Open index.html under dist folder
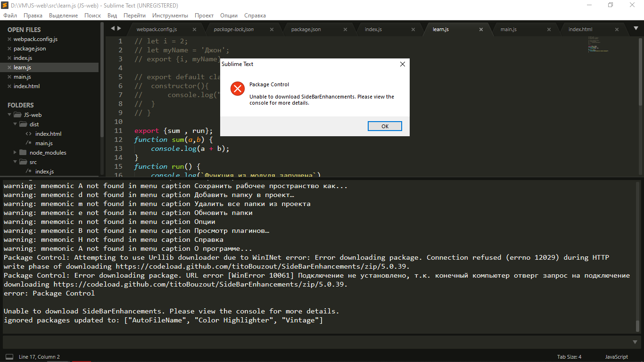644x362 pixels. tap(48, 133)
